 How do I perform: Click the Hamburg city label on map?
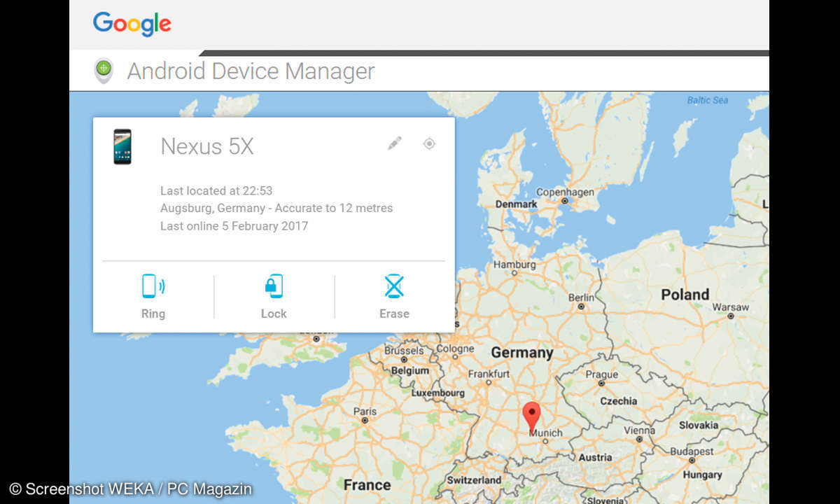tap(514, 265)
